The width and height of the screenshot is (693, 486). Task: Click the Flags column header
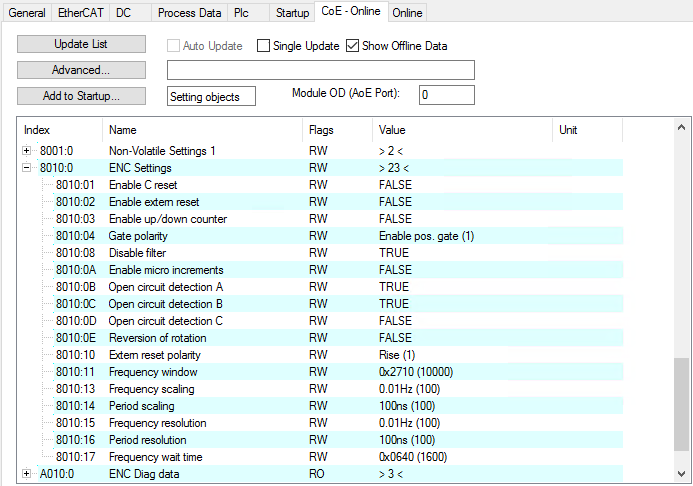click(x=338, y=130)
